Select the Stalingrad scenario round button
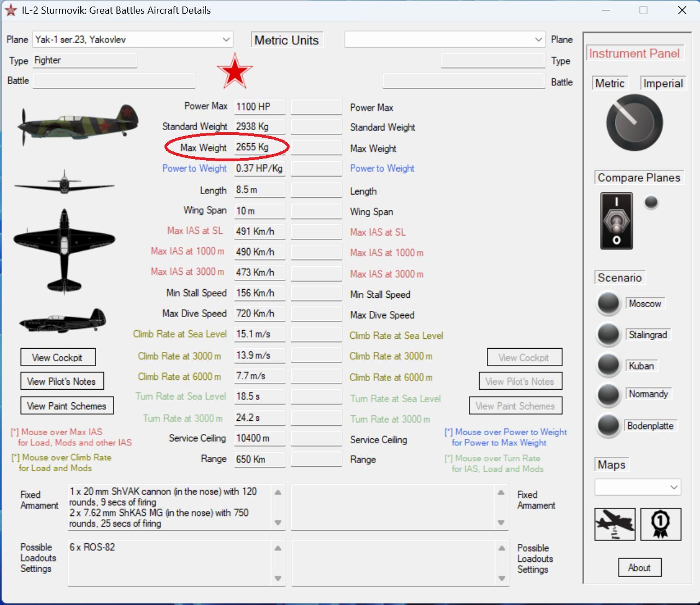 tap(608, 335)
